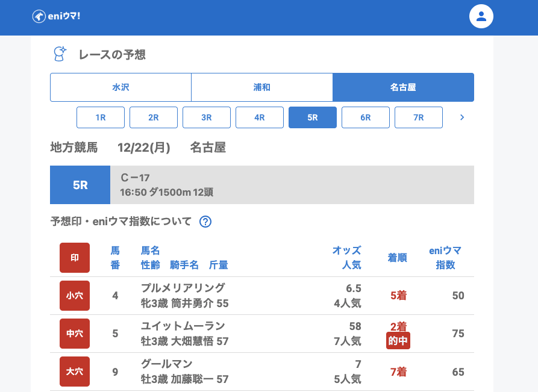Select race 1R button
Screen dimensions: 538x392
[x=101, y=117]
